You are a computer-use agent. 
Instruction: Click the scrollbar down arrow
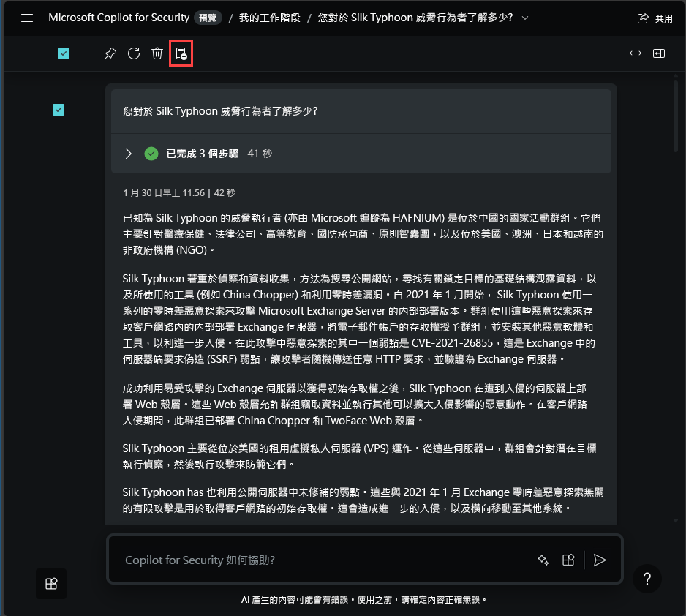pyautogui.click(x=676, y=521)
